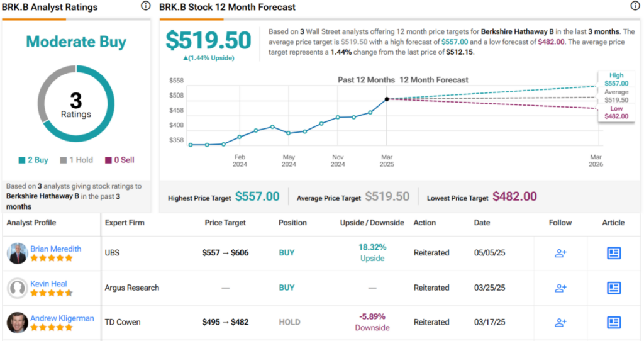Click the Past 12 Months chart label
644x341 pixels.
click(x=367, y=80)
